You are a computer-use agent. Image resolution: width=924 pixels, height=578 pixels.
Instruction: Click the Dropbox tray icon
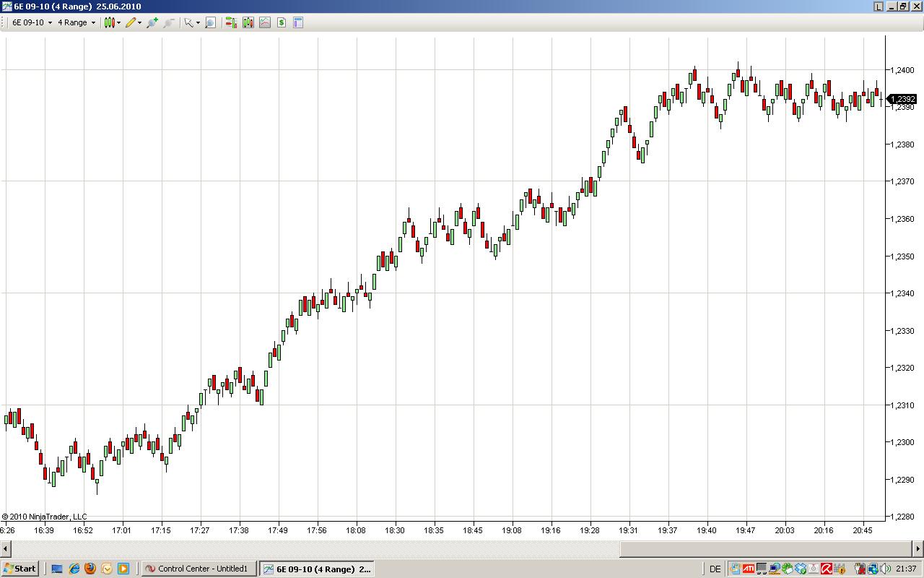[801, 569]
